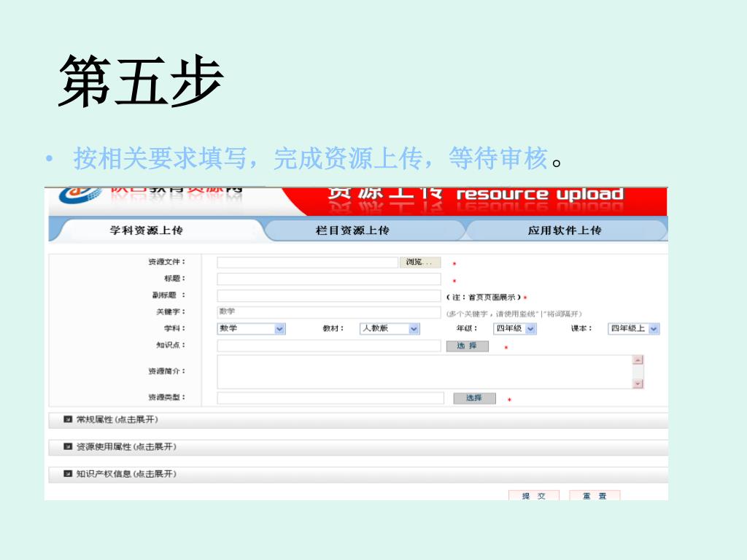This screenshot has width=747, height=560.
Task: Click the 多个关键字 hint text
Action: [x=514, y=314]
